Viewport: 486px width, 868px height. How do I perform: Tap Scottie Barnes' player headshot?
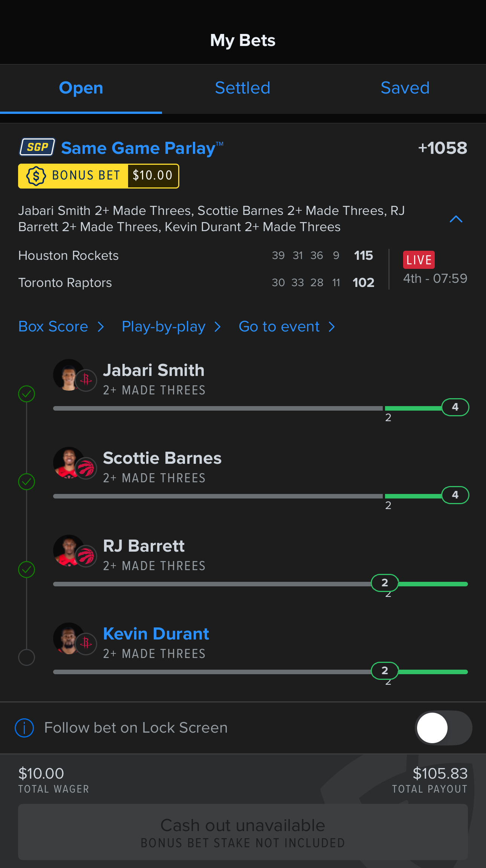tap(68, 462)
